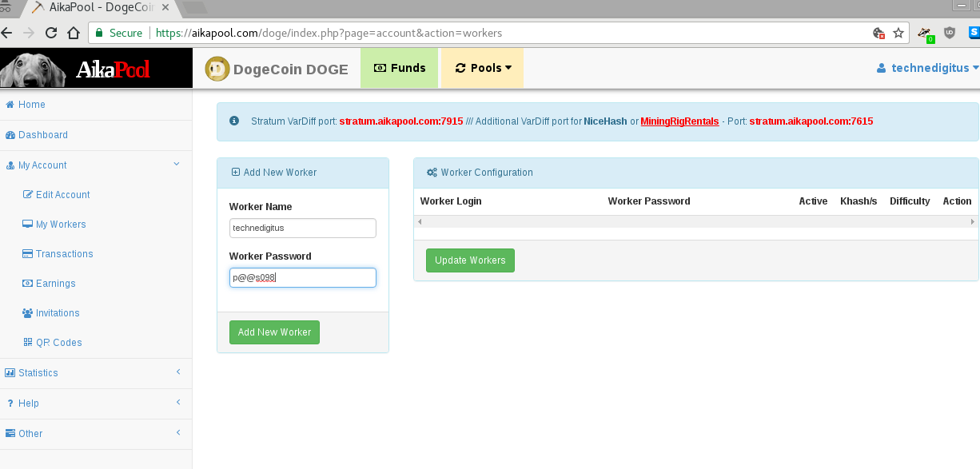Bookmark page with the star icon
This screenshot has width=980, height=469.
click(x=898, y=33)
